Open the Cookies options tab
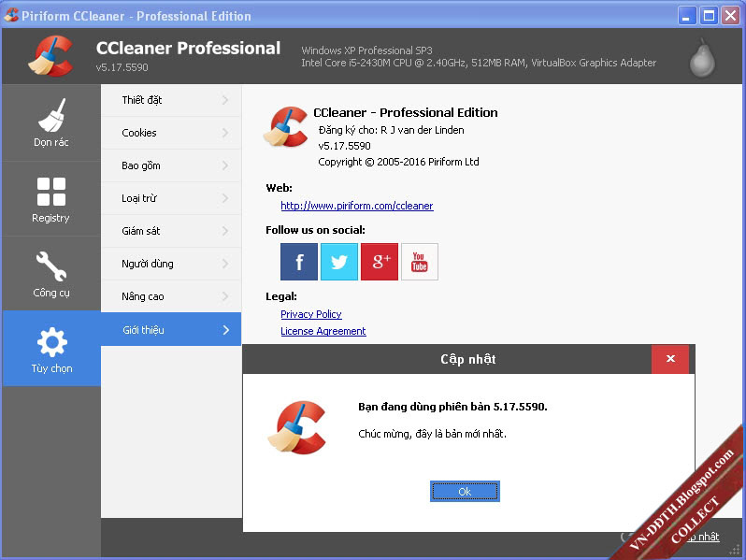Viewport: 746px width, 560px height. (x=171, y=133)
